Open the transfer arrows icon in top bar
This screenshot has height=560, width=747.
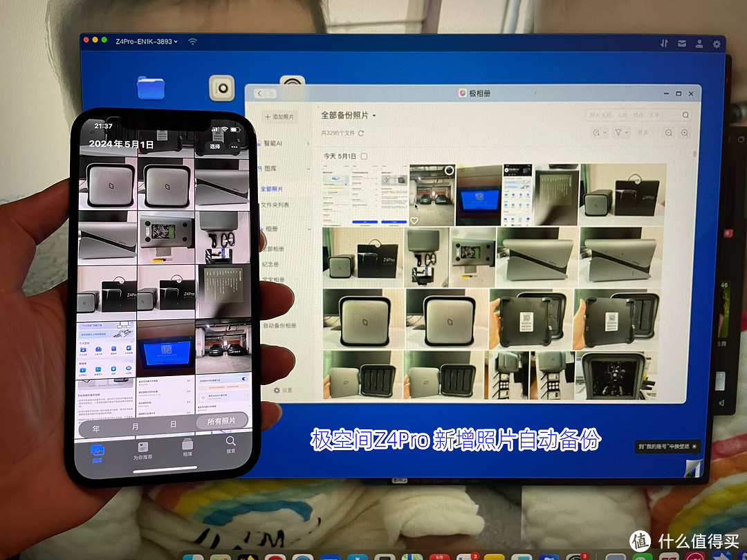coord(664,44)
